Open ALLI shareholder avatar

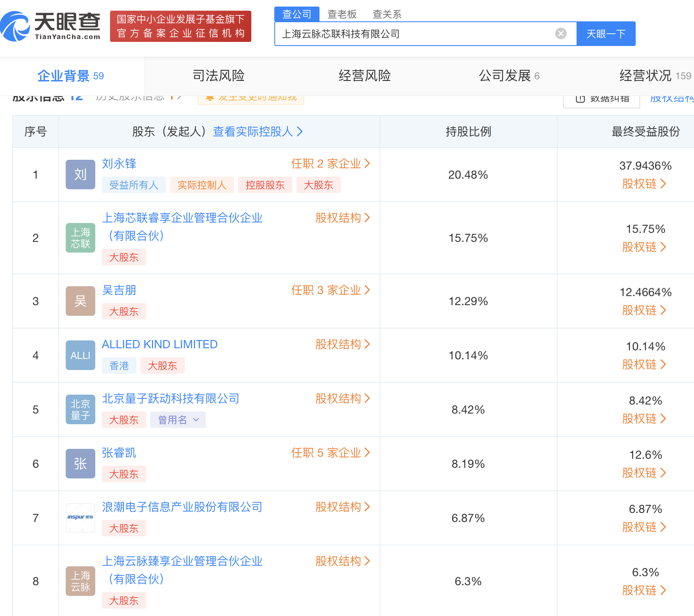pos(80,355)
